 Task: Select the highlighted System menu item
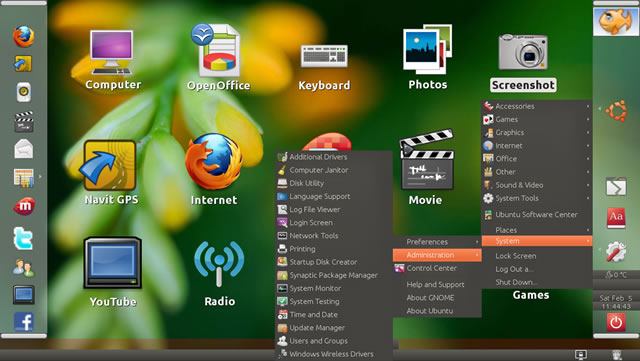(537, 241)
